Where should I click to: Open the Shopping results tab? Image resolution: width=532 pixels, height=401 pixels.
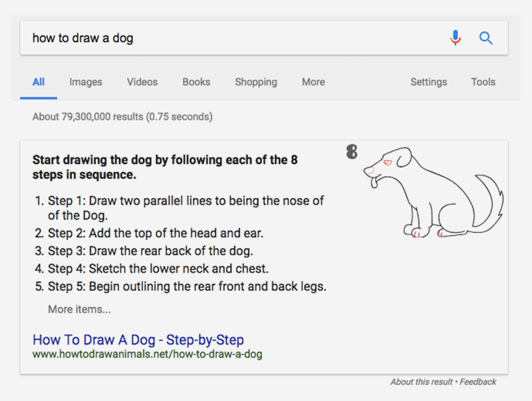coord(256,82)
